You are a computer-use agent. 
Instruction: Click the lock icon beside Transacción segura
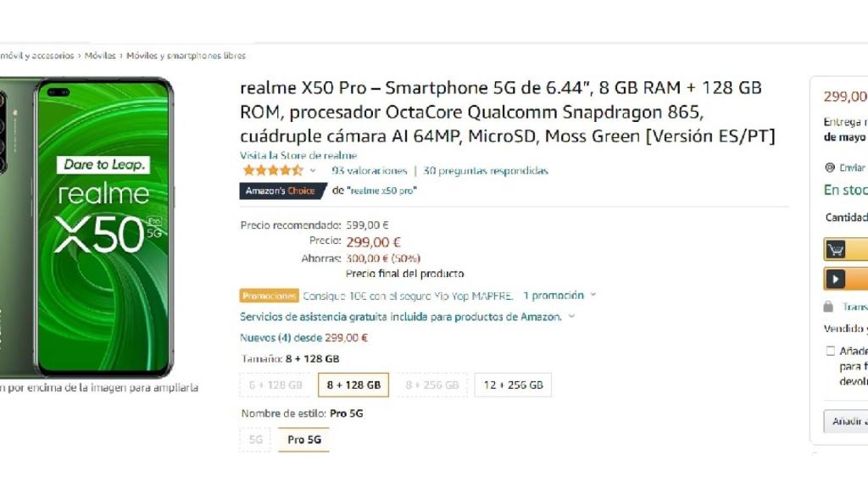coord(827,306)
